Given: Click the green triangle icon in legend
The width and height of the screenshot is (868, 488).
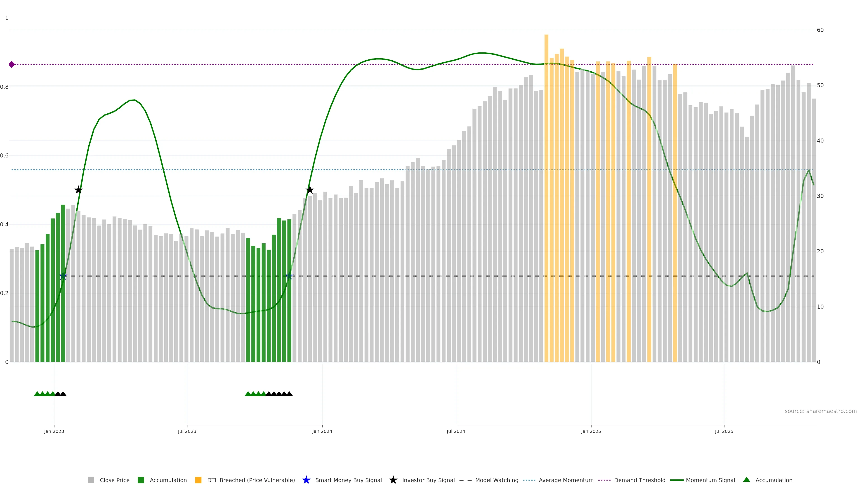Looking at the screenshot, I should pyautogui.click(x=746, y=480).
